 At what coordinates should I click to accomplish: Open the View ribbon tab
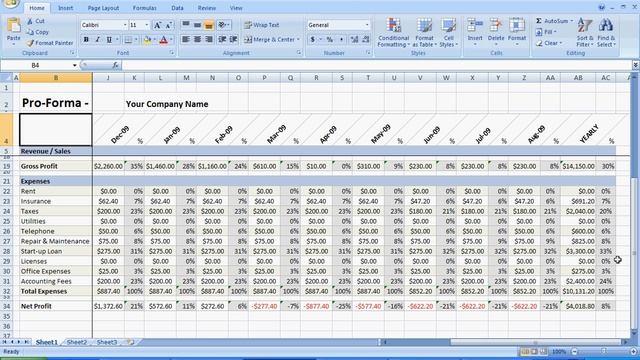(x=236, y=8)
